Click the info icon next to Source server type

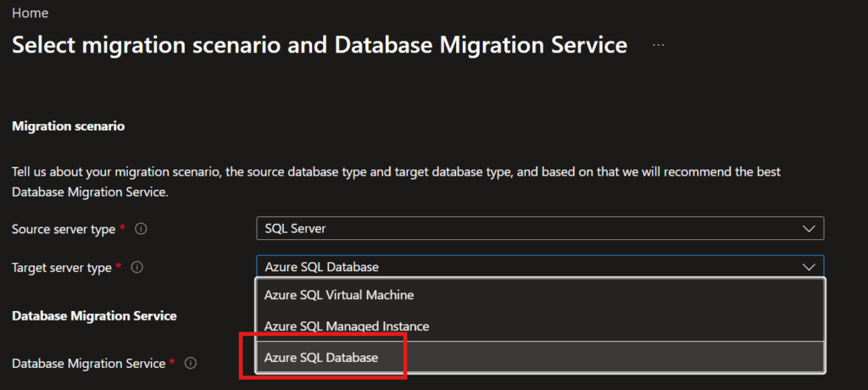point(142,229)
